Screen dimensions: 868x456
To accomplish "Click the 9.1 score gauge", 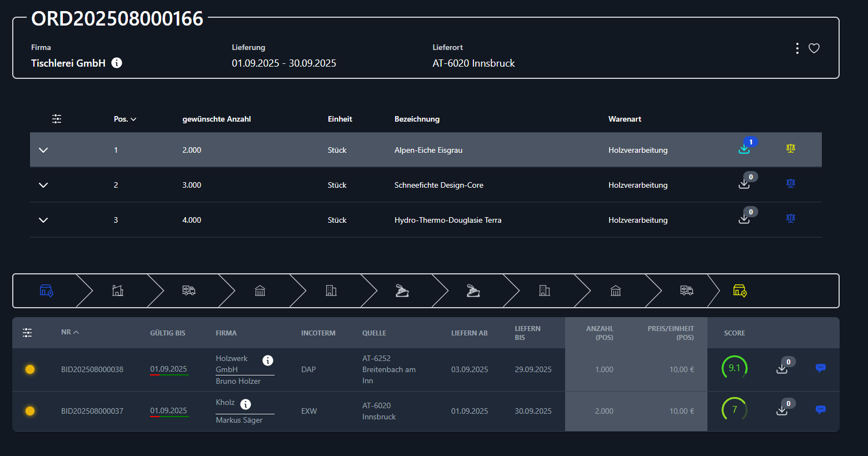I will coord(734,368).
